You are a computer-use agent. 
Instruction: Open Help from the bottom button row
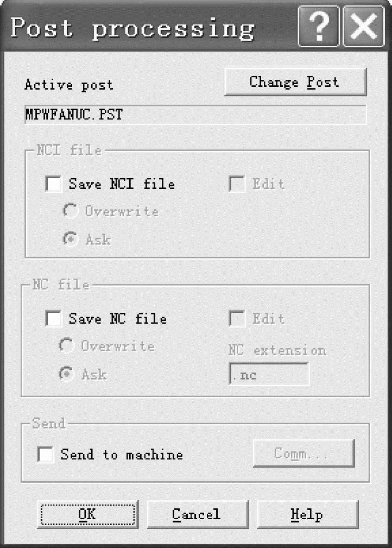click(307, 514)
